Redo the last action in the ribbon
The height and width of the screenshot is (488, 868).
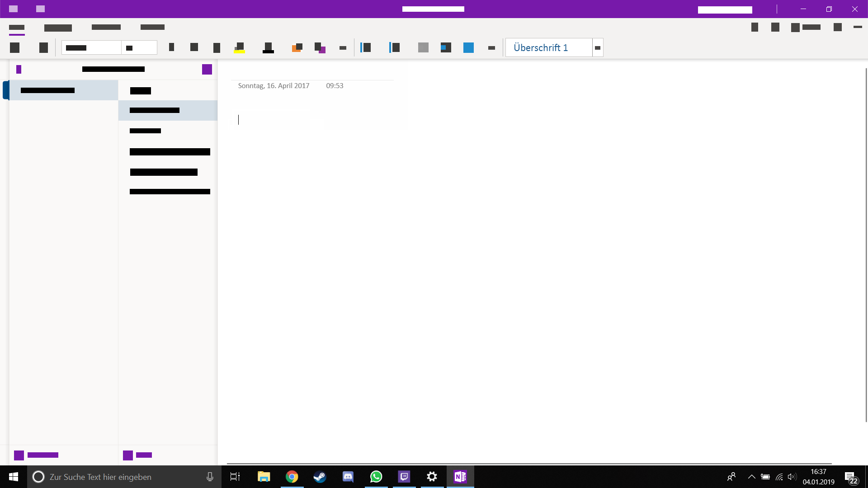tap(43, 47)
